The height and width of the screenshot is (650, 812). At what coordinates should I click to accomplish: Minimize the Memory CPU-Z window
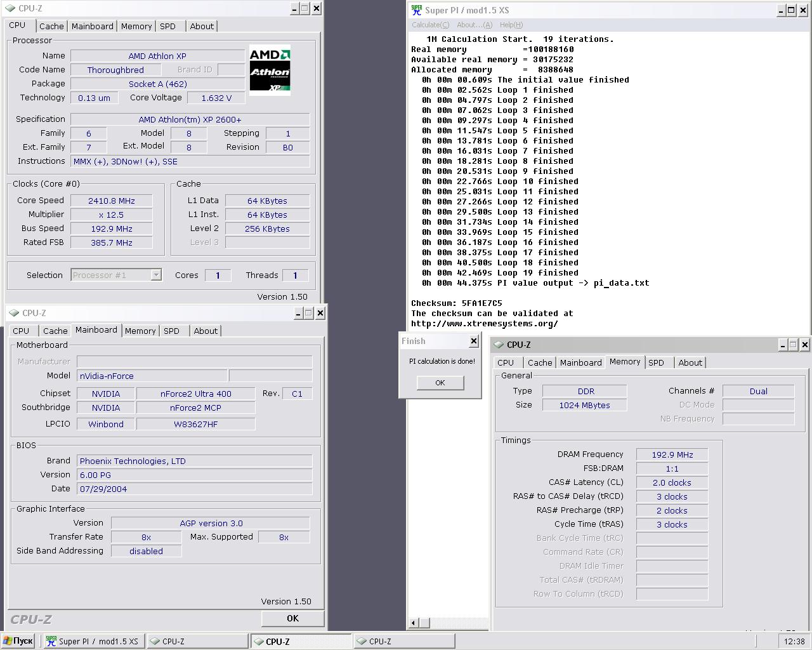[x=783, y=345]
